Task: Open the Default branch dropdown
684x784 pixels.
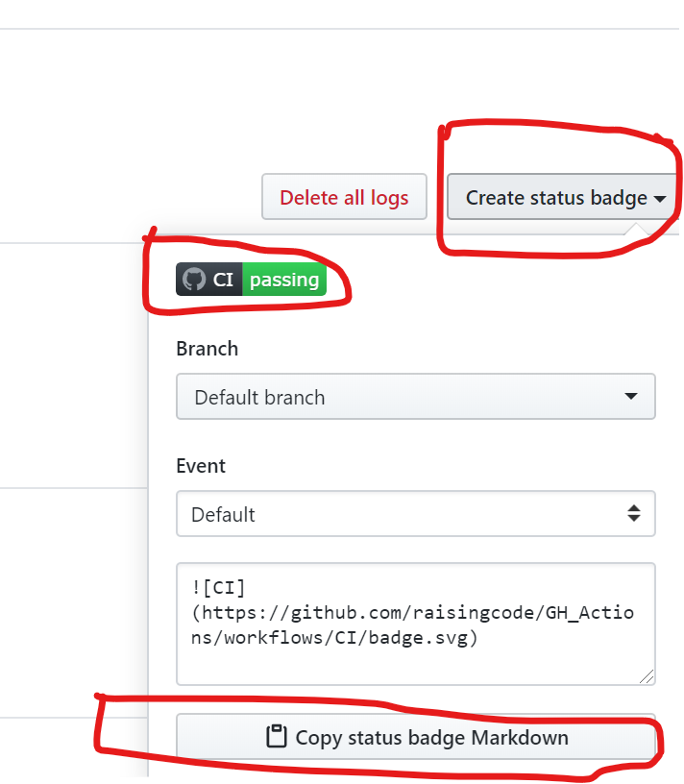Action: click(416, 397)
